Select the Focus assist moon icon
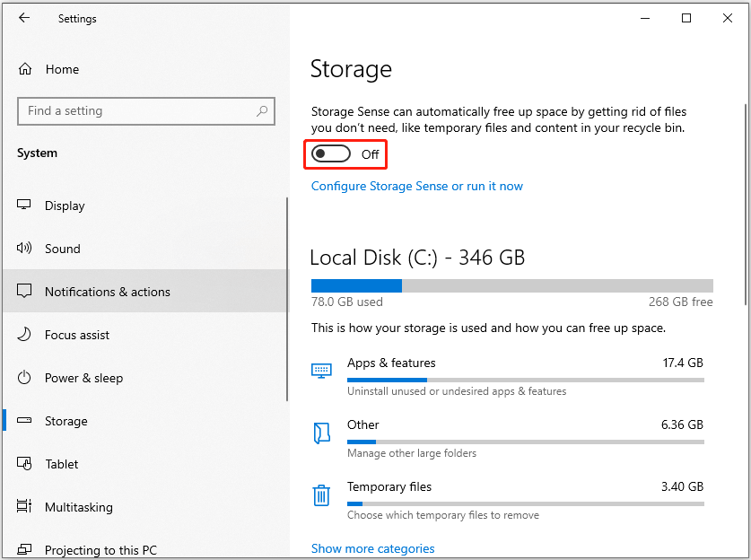This screenshot has height=560, width=751. click(26, 335)
